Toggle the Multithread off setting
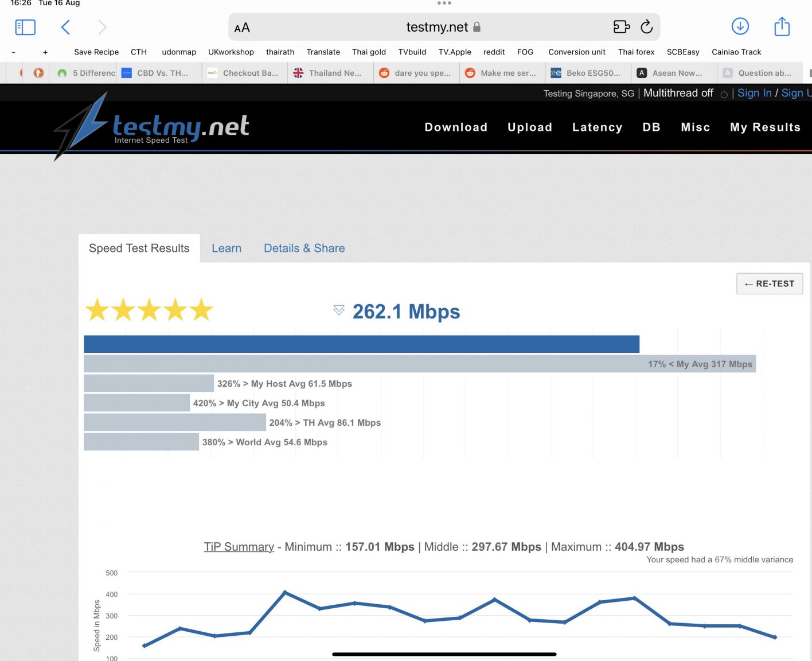The image size is (812, 661). [x=678, y=93]
